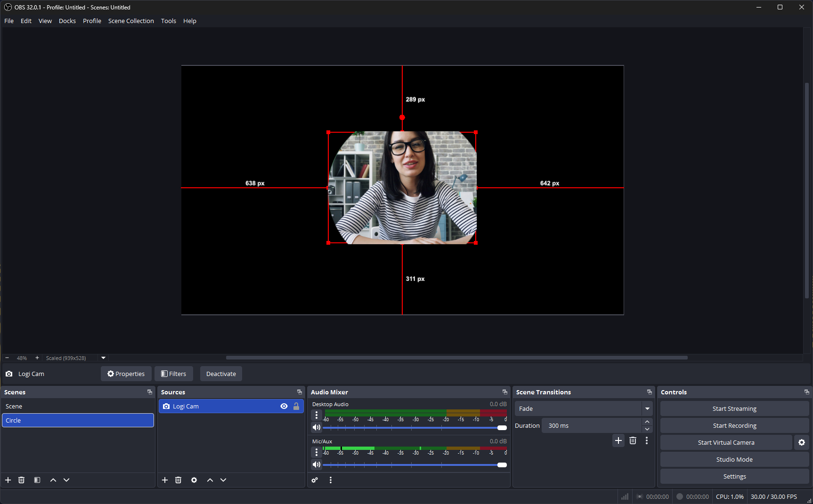This screenshot has width=813, height=504.
Task: Open source properties gear in Sources panel
Action: click(194, 480)
